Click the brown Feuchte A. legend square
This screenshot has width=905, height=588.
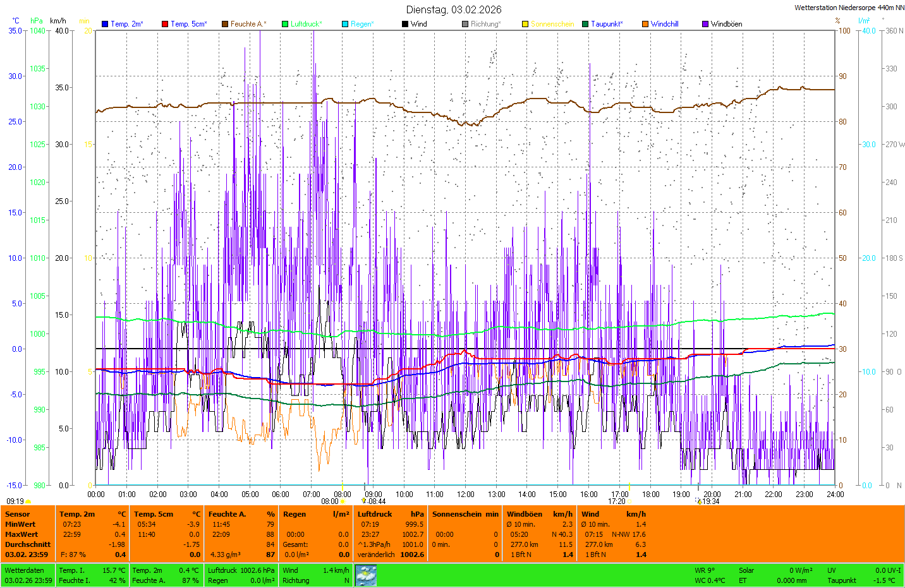pos(225,24)
